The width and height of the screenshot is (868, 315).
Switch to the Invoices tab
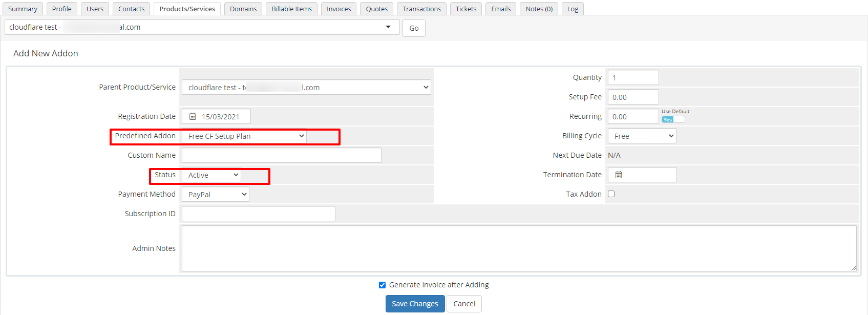point(338,9)
